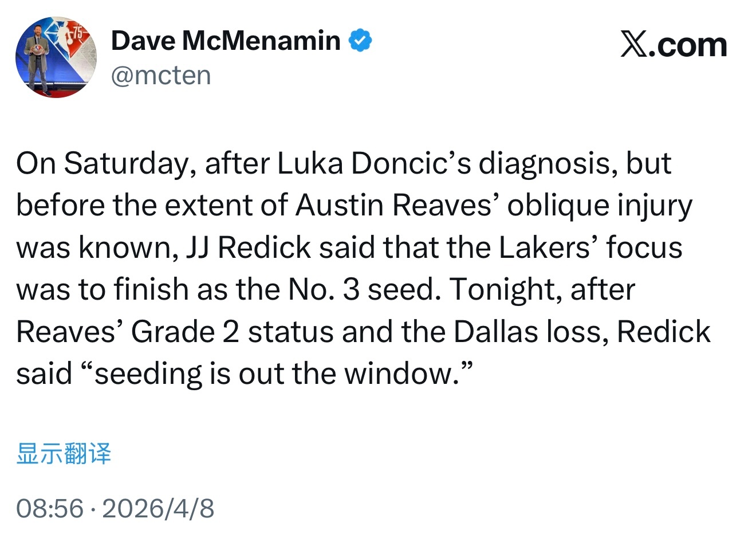Open Dave McMenamin's profile avatar

click(56, 57)
